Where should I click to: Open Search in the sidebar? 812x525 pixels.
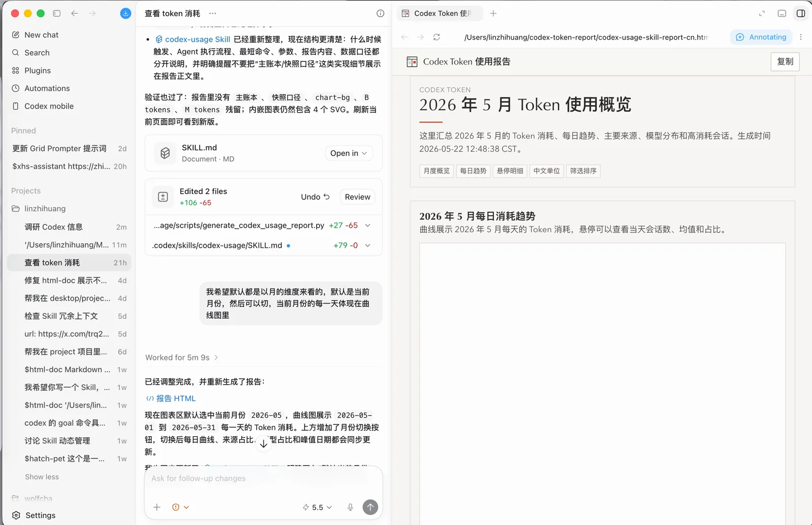click(30, 52)
